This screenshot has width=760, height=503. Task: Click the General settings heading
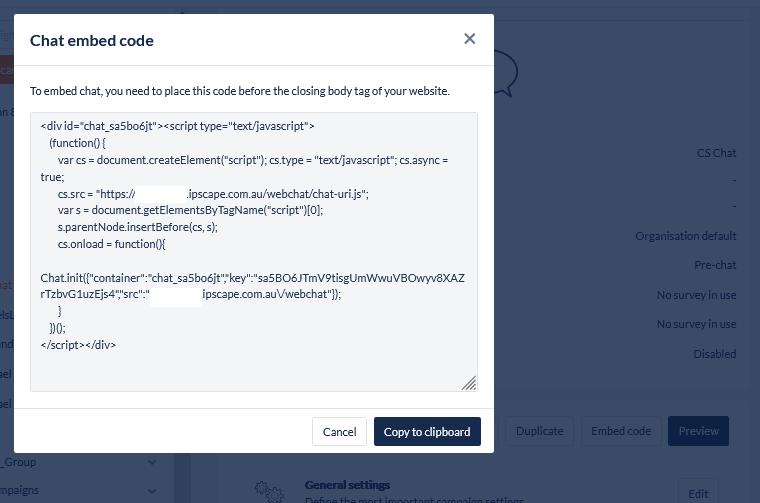[347, 485]
